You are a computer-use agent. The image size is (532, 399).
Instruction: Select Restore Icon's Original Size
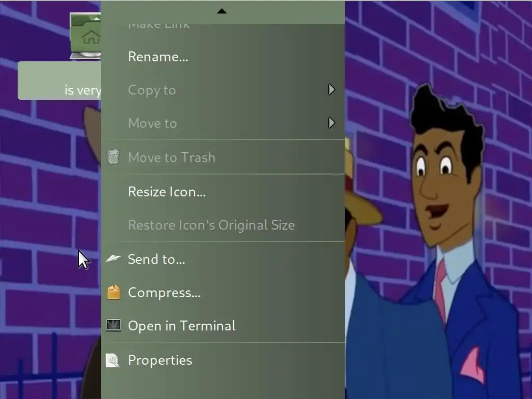(222, 225)
